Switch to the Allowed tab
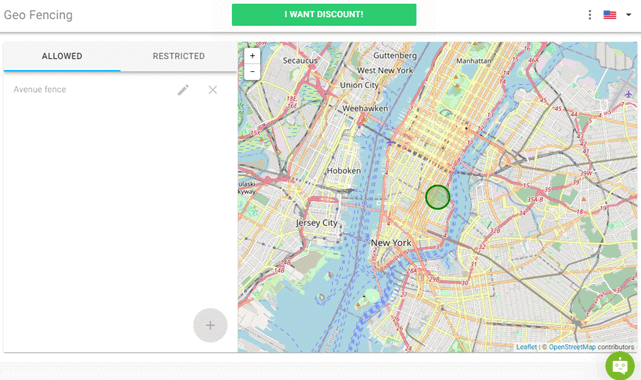The width and height of the screenshot is (641, 380). point(62,56)
